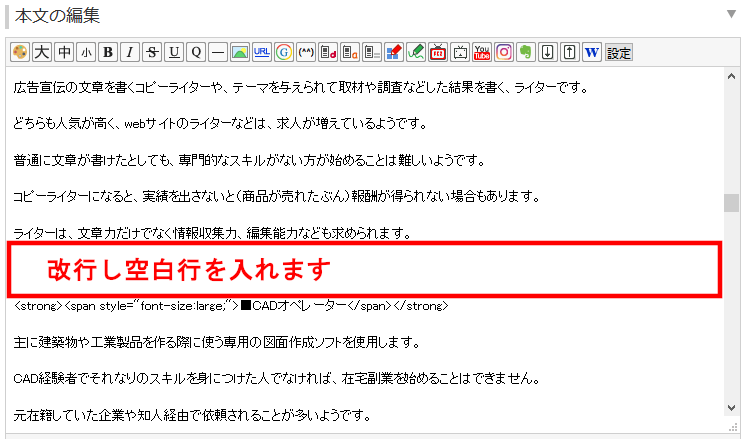The image size is (747, 439).
Task: Insert an image with picture icon
Action: click(x=240, y=52)
